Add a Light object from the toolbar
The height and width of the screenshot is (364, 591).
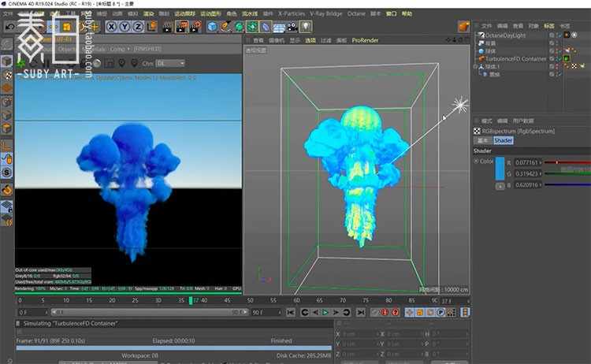pos(306,27)
